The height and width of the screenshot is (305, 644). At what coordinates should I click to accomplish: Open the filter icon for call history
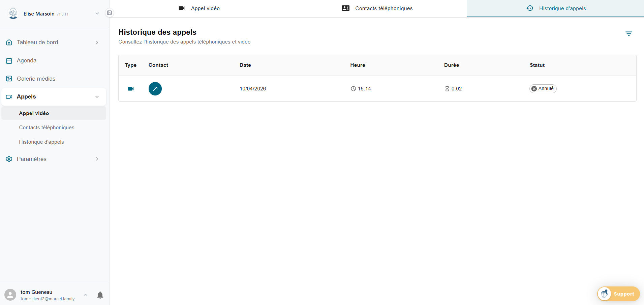pos(628,34)
